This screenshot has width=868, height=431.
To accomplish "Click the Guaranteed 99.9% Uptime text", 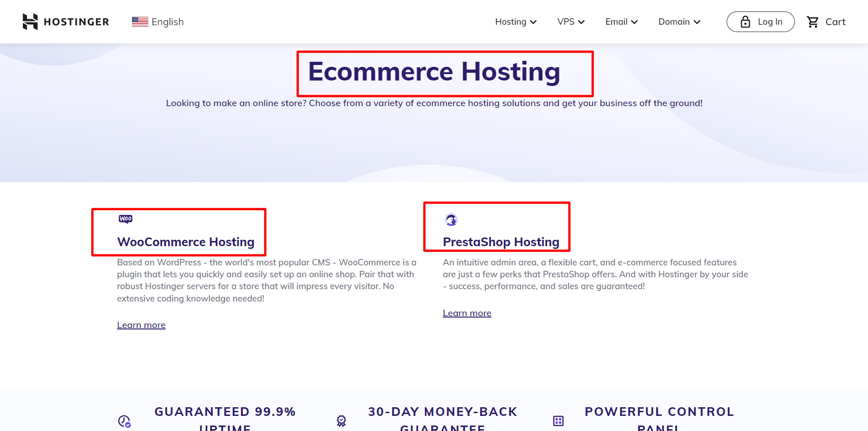I will point(225,419).
